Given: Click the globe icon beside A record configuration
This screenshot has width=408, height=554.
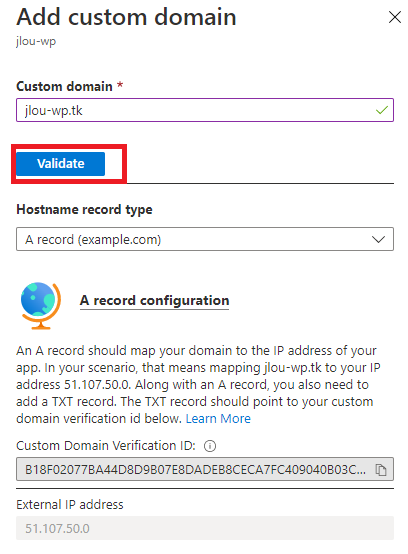Looking at the screenshot, I should 40,306.
